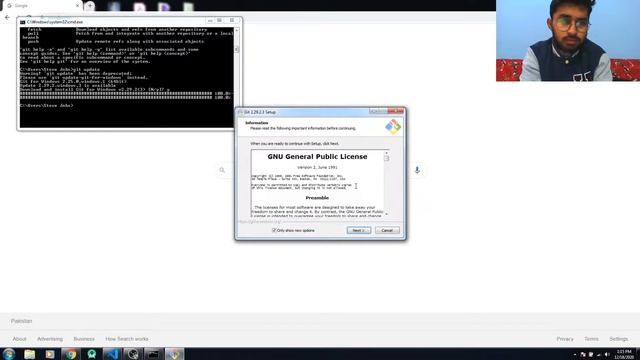The image size is (640, 360).
Task: Click the cmd.exe window title bar icon
Action: click(x=22, y=22)
